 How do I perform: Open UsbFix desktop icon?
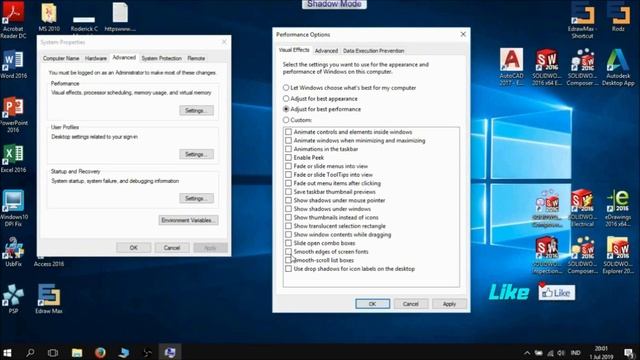[x=13, y=252]
